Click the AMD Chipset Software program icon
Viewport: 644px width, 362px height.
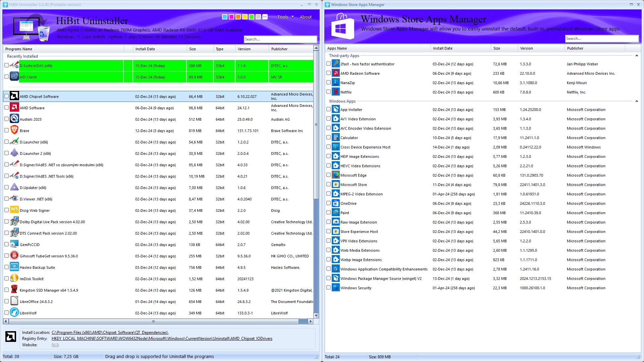pyautogui.click(x=14, y=96)
